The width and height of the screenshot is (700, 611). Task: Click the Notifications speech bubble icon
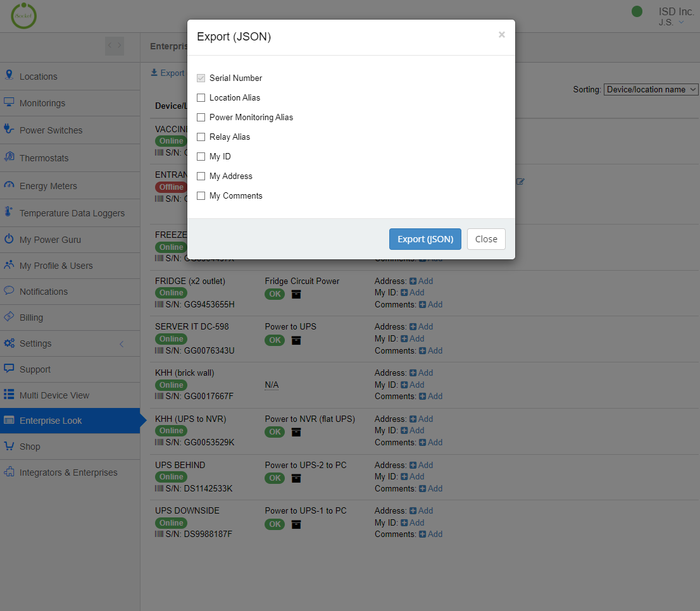(9, 290)
